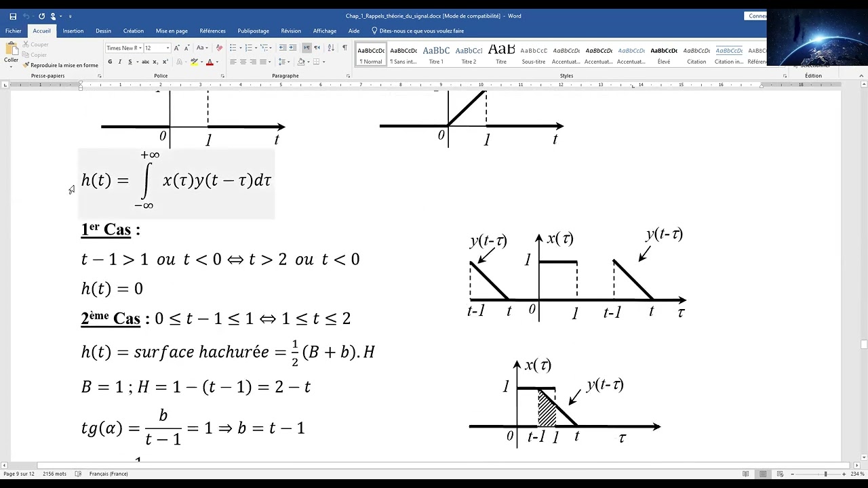Image resolution: width=868 pixels, height=488 pixels.
Task: Apply strikethrough with the abc icon
Action: point(145,62)
